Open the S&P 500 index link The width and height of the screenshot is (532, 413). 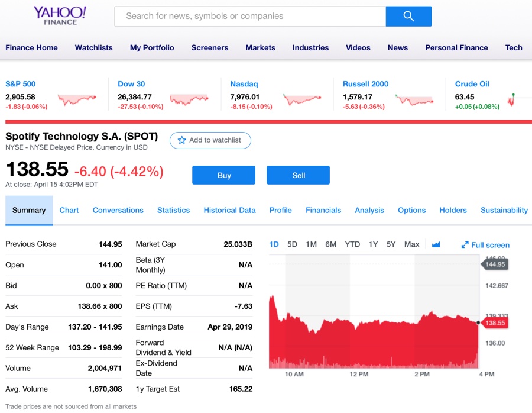point(20,84)
